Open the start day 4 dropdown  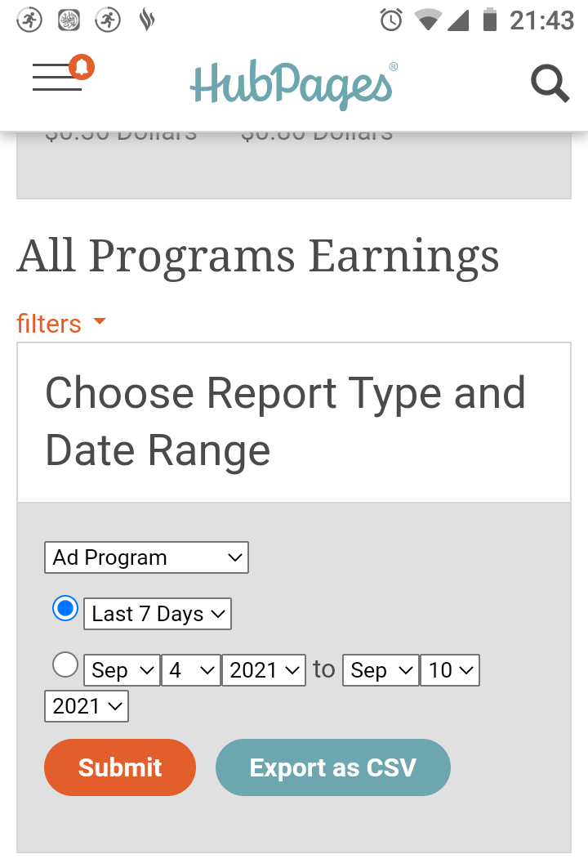click(191, 670)
